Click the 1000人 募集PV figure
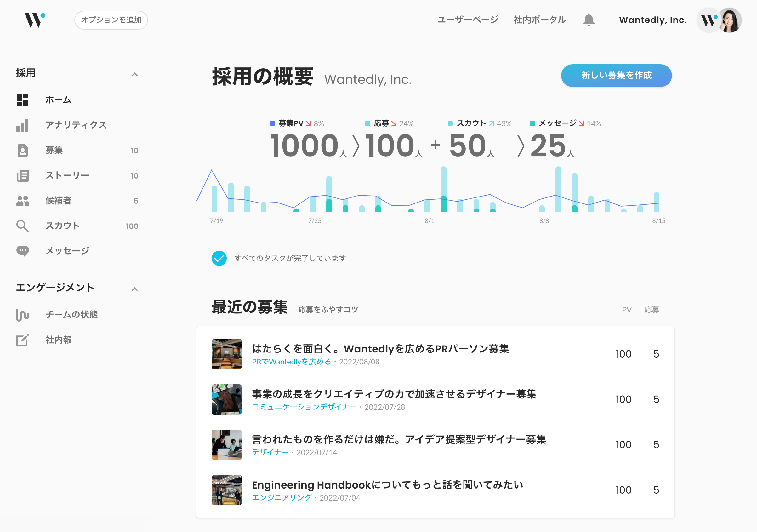 click(x=308, y=146)
